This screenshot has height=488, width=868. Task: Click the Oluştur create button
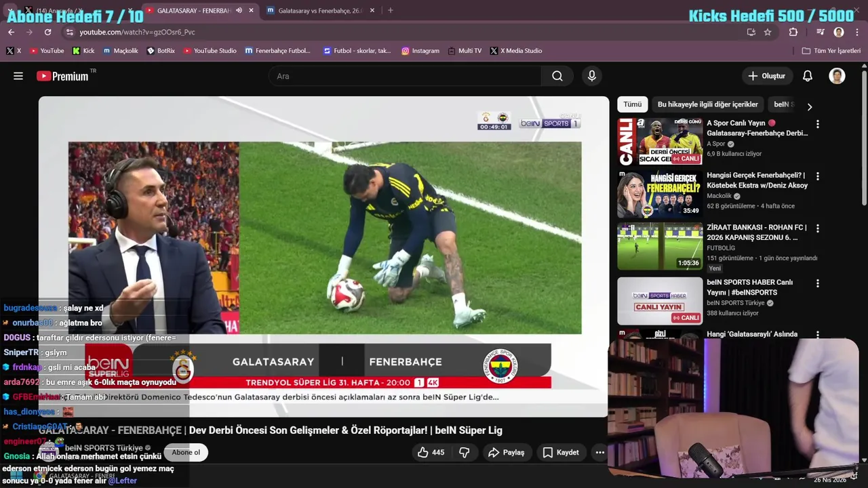767,76
